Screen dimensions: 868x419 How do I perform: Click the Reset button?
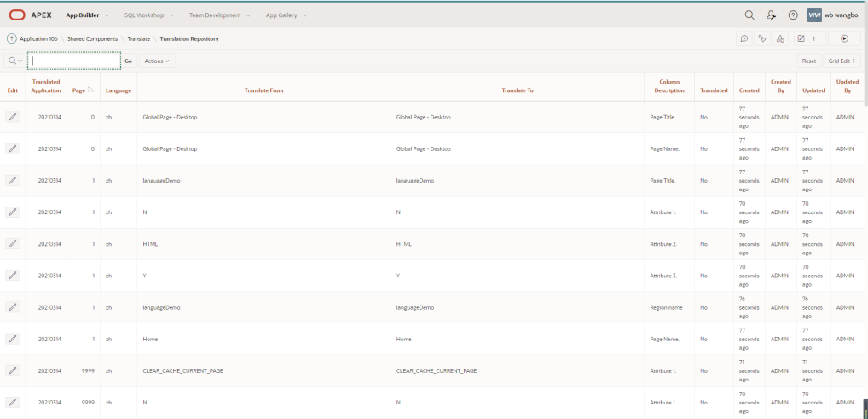[x=809, y=61]
